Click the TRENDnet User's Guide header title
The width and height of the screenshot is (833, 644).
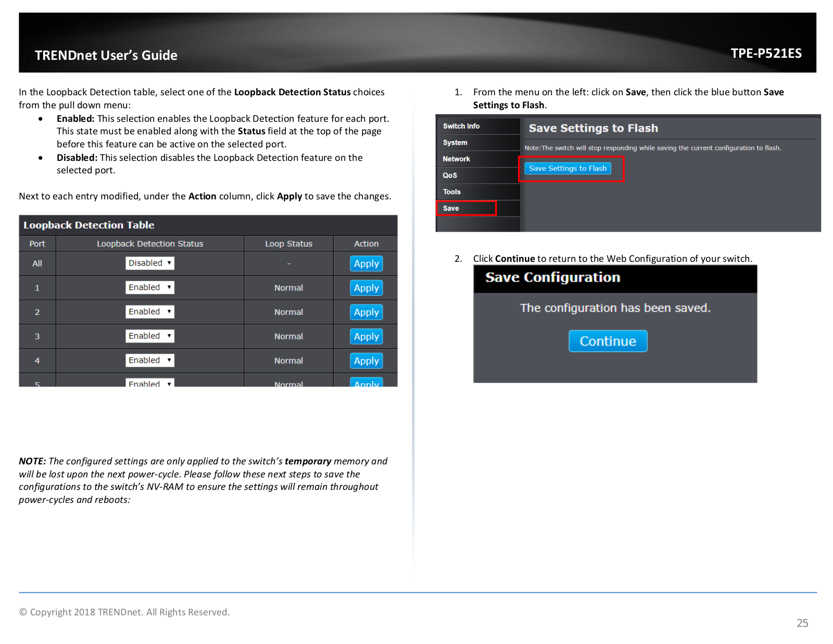pos(106,55)
